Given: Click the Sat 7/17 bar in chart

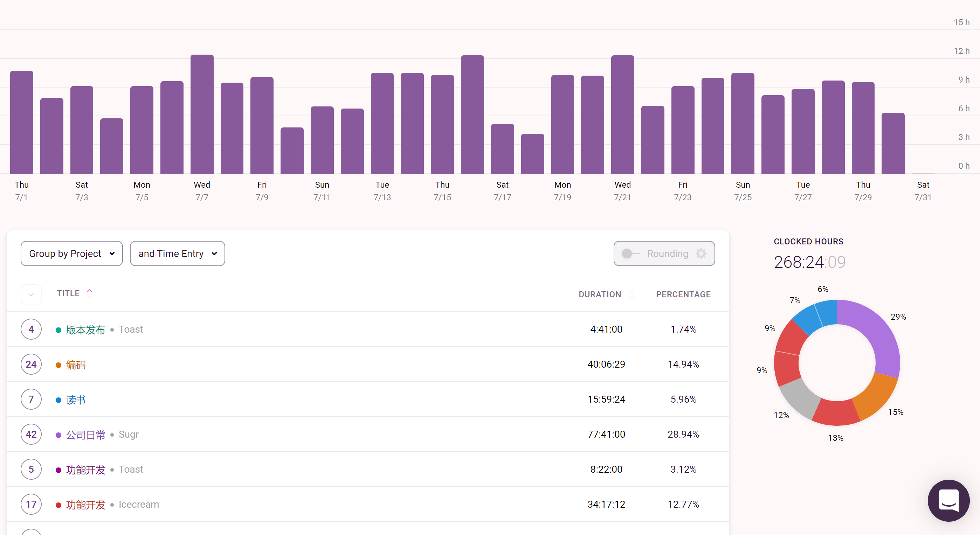Looking at the screenshot, I should (502, 149).
